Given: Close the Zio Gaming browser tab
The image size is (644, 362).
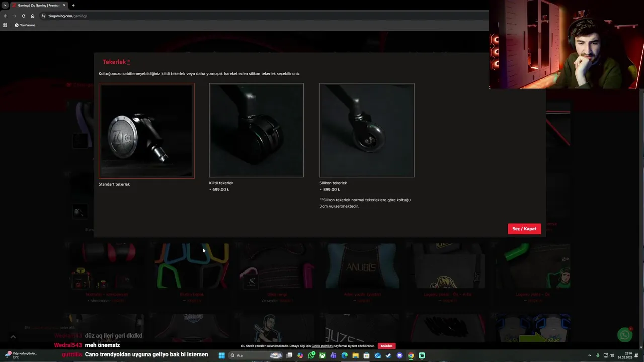Looking at the screenshot, I should (x=64, y=5).
